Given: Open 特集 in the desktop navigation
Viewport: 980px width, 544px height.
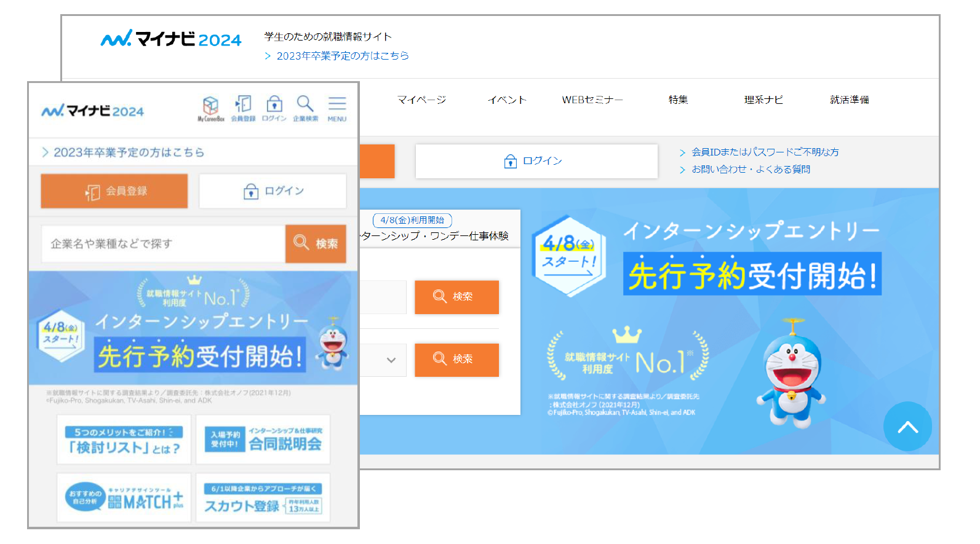Looking at the screenshot, I should tap(678, 100).
